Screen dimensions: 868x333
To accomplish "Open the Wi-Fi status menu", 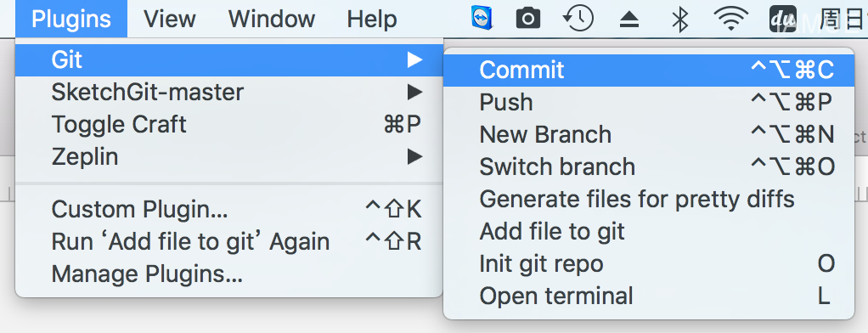I will tap(730, 20).
